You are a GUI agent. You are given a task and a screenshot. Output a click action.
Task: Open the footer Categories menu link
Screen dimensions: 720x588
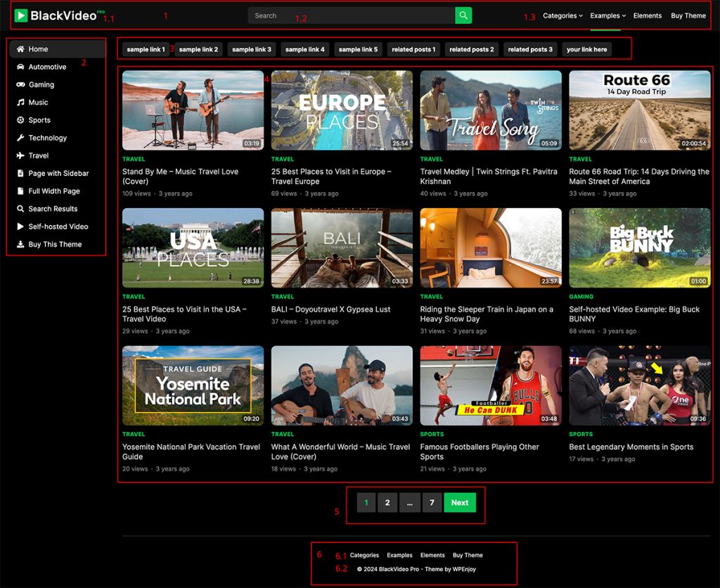(364, 555)
